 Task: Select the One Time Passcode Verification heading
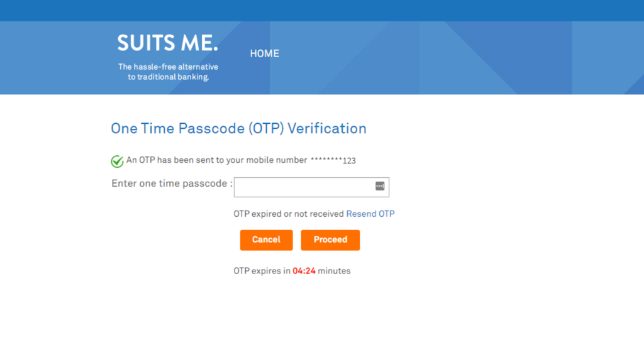[238, 128]
